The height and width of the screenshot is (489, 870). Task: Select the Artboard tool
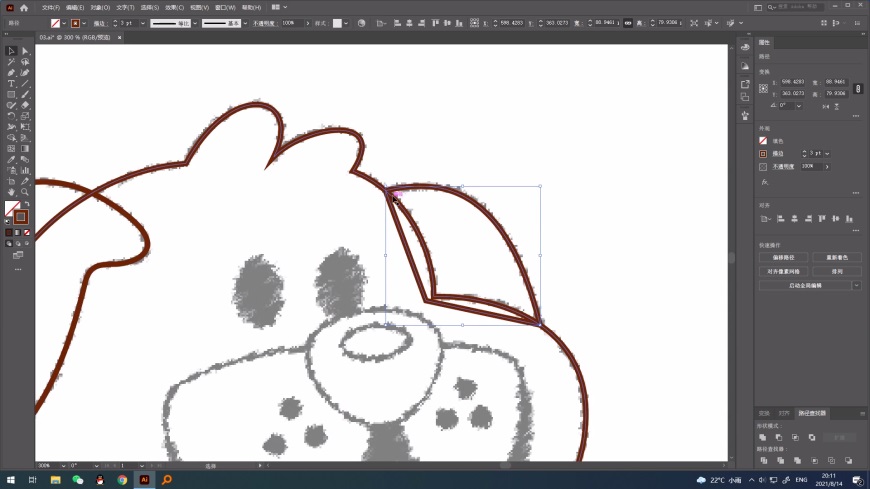coord(11,181)
